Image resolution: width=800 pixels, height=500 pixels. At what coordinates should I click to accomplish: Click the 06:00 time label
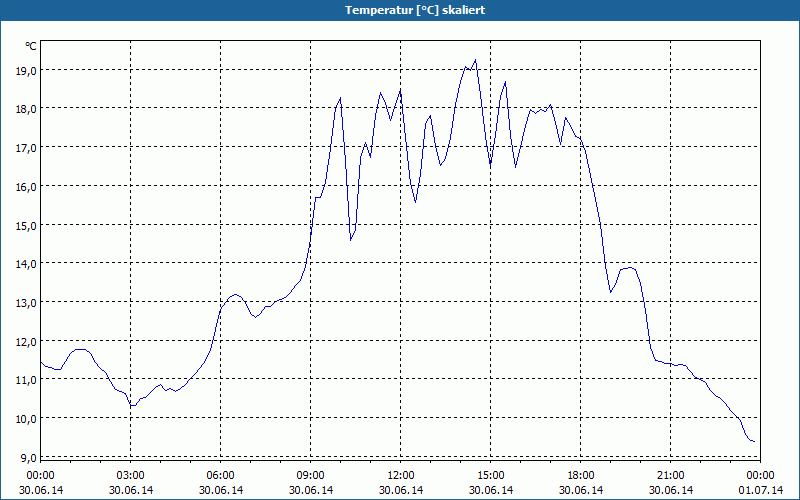[220, 476]
